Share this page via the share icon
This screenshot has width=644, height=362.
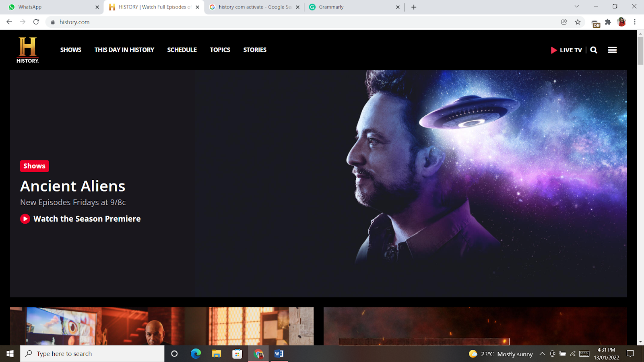click(x=564, y=22)
